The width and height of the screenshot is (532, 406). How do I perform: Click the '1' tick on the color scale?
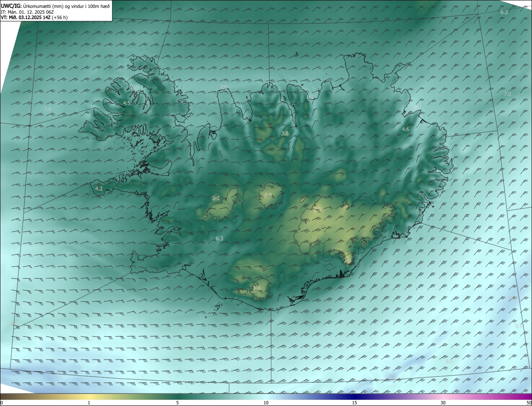pos(89,403)
